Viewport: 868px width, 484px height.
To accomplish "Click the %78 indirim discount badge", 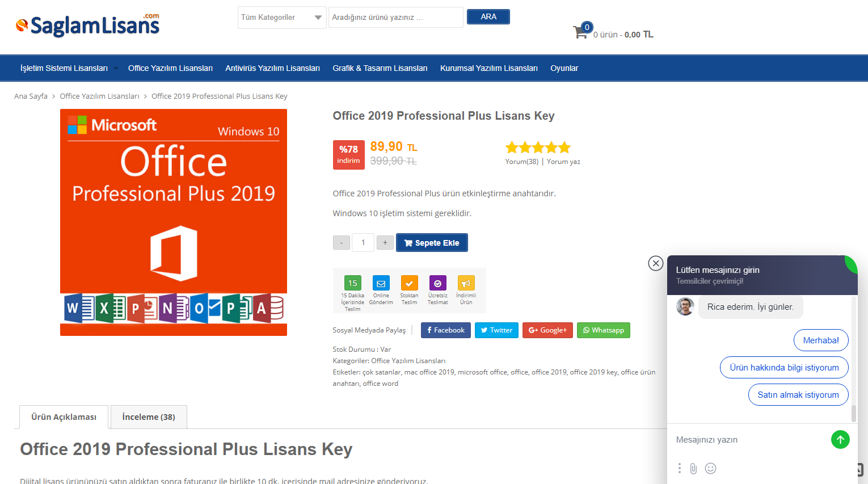I will (x=349, y=154).
